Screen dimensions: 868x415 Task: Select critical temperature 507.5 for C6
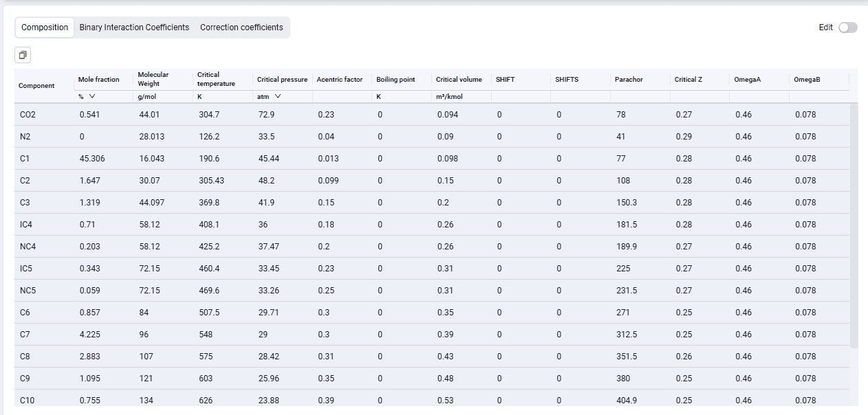(x=209, y=313)
